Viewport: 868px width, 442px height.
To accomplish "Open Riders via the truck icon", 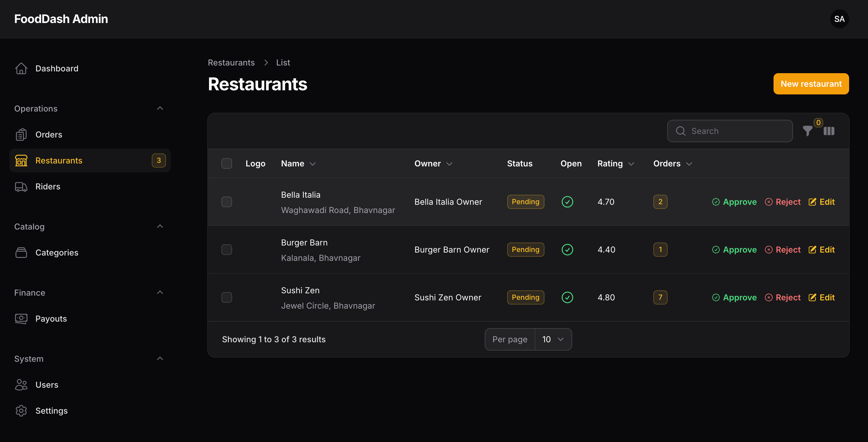I will 21,186.
